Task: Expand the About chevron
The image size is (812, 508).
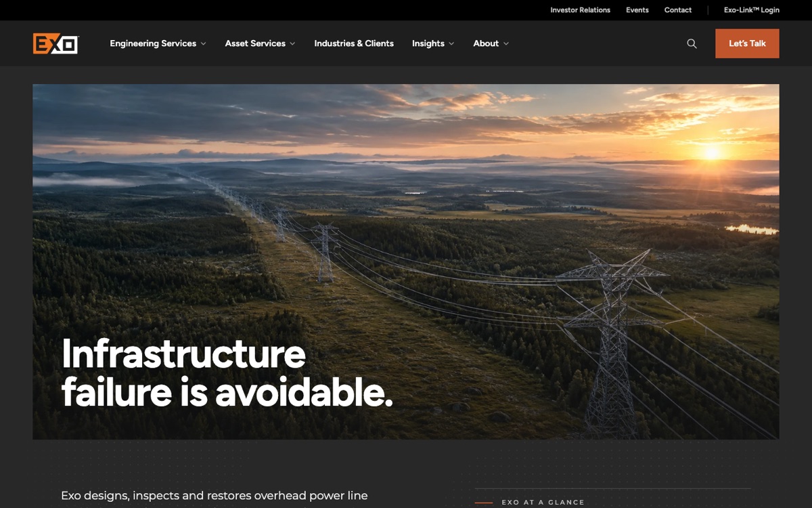Action: pos(506,44)
